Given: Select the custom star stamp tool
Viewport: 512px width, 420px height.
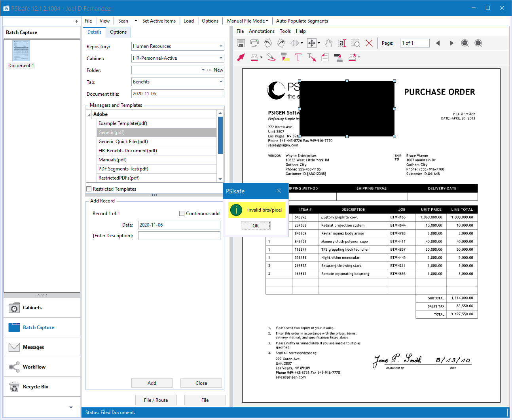Looking at the screenshot, I should [352, 57].
